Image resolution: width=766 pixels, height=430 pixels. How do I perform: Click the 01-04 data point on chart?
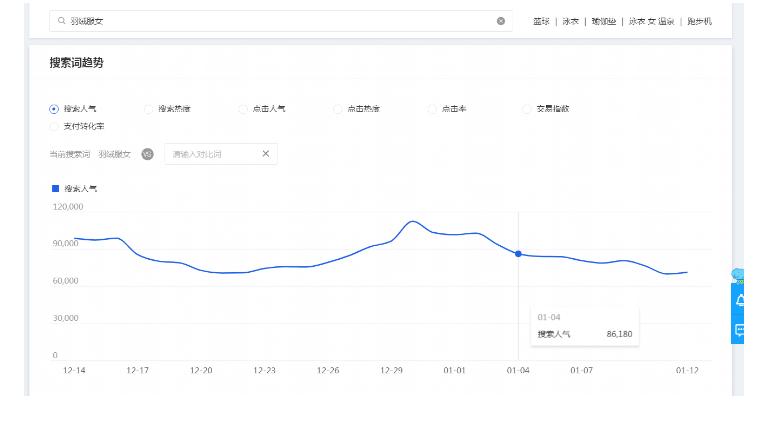pyautogui.click(x=518, y=254)
